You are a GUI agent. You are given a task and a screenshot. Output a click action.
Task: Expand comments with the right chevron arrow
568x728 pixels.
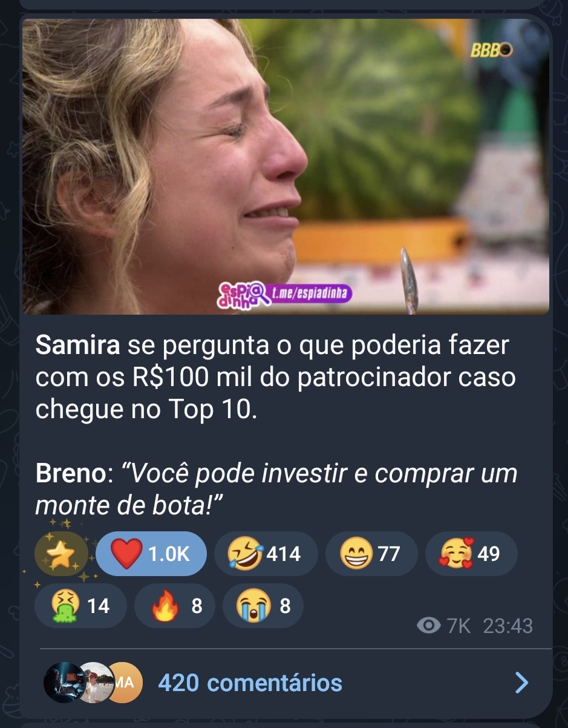pyautogui.click(x=521, y=683)
